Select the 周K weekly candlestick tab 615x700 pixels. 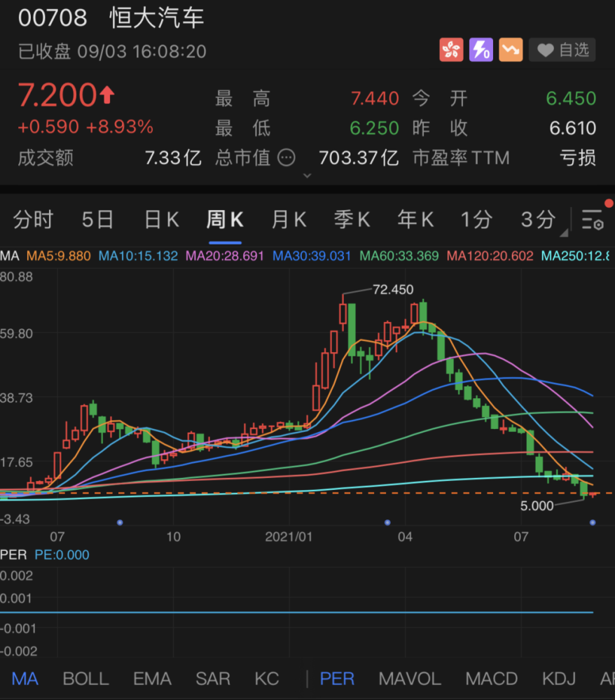(225, 220)
